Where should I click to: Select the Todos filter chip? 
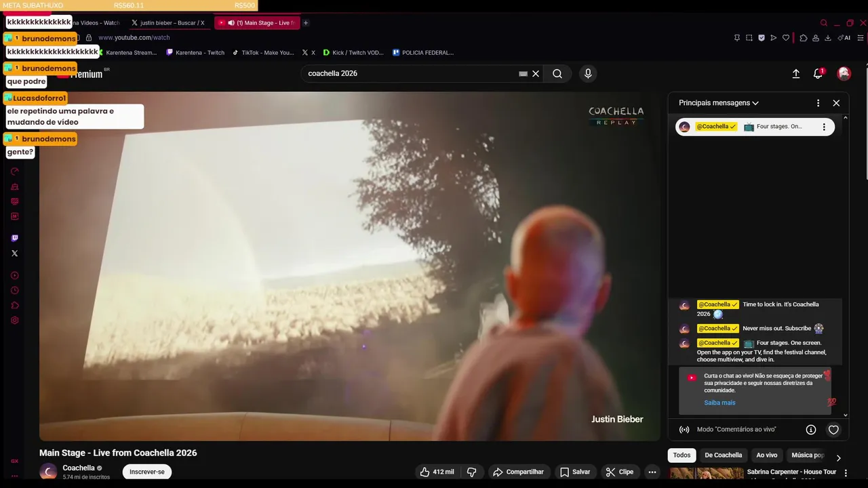click(682, 455)
